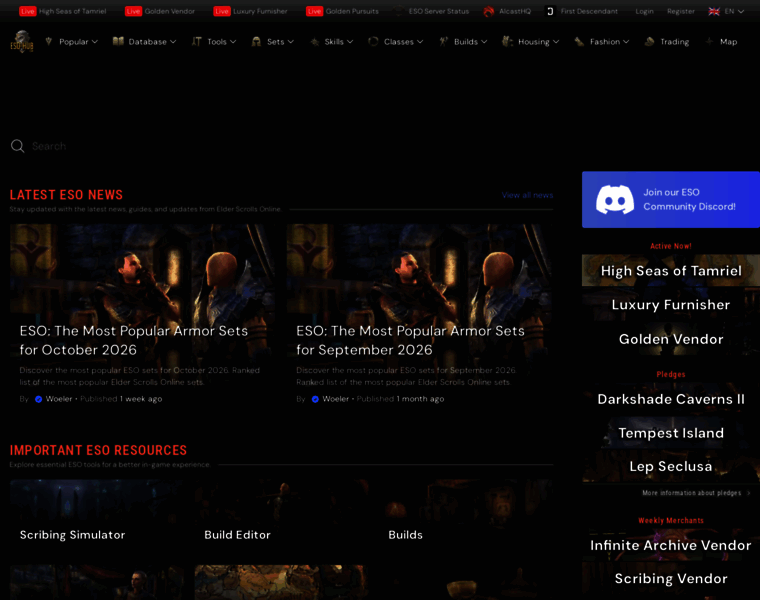Click the Classes circular icon
Viewport: 760px width, 600px height.
click(x=373, y=42)
